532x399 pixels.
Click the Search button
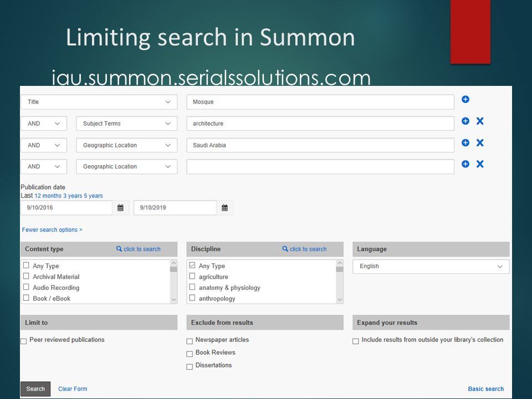click(x=35, y=389)
